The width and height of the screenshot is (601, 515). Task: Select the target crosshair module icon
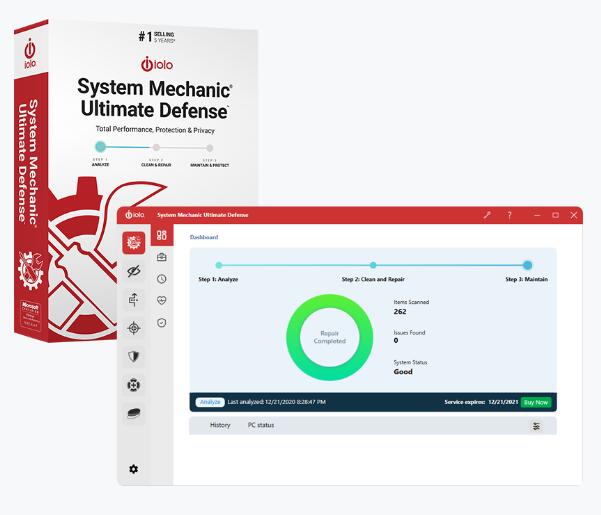(x=134, y=327)
